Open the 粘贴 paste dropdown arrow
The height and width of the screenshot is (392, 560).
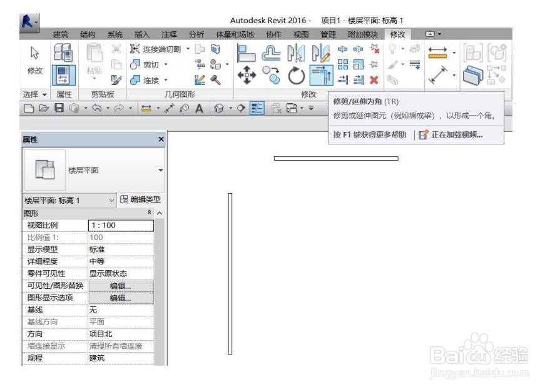(x=94, y=79)
